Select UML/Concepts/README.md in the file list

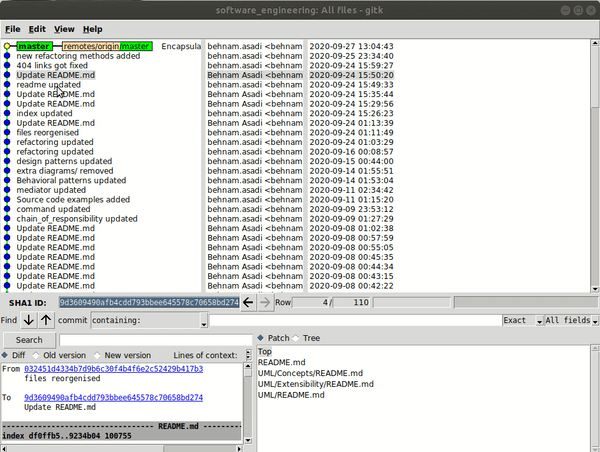(x=310, y=373)
